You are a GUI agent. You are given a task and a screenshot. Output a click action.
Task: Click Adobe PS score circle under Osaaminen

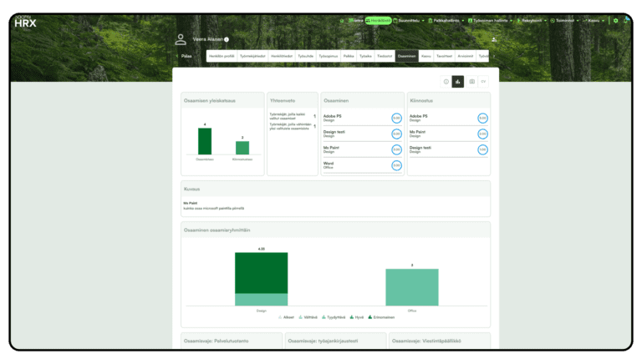396,118
